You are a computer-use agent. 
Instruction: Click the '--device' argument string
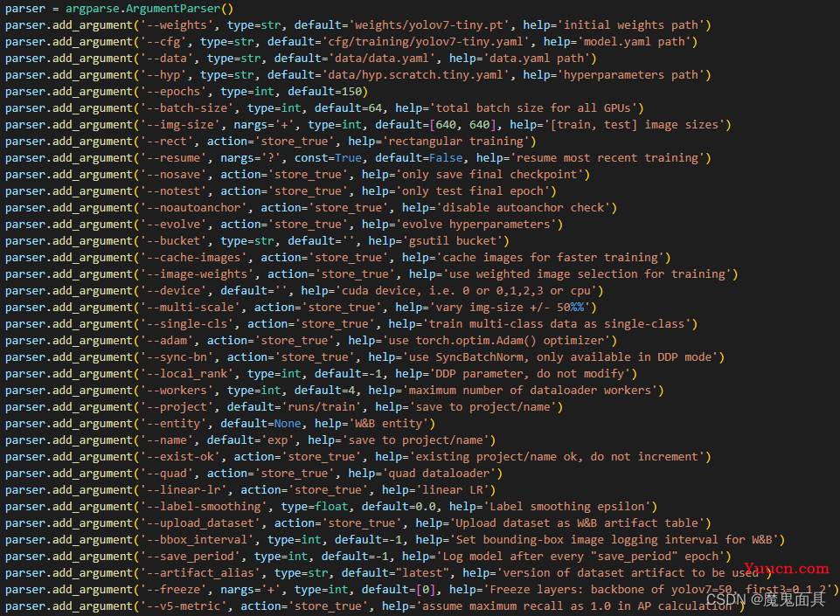174,291
